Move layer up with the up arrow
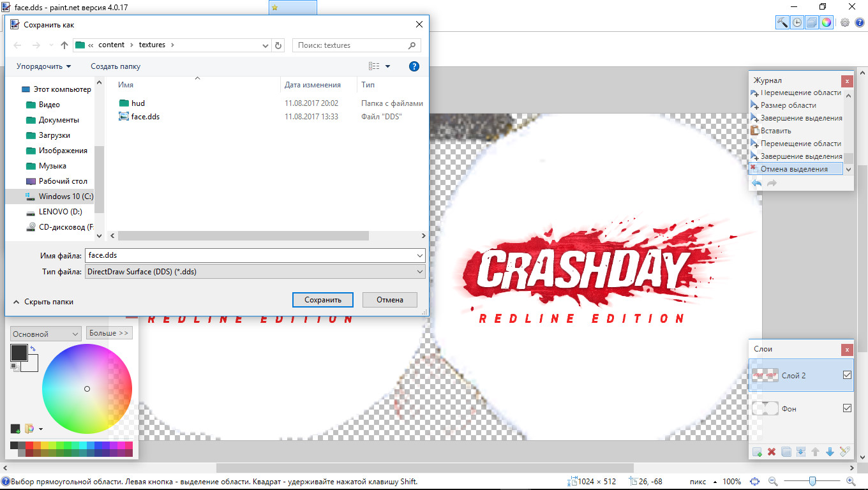The image size is (868, 490). pos(816,452)
